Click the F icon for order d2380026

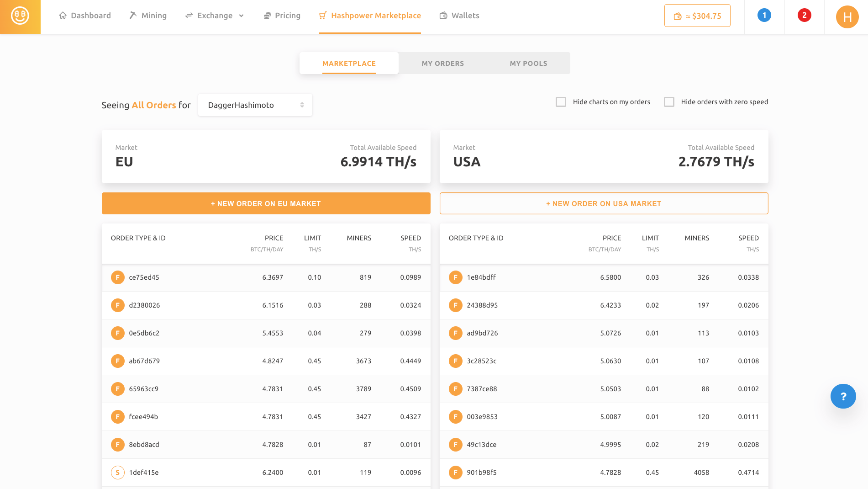click(x=118, y=305)
